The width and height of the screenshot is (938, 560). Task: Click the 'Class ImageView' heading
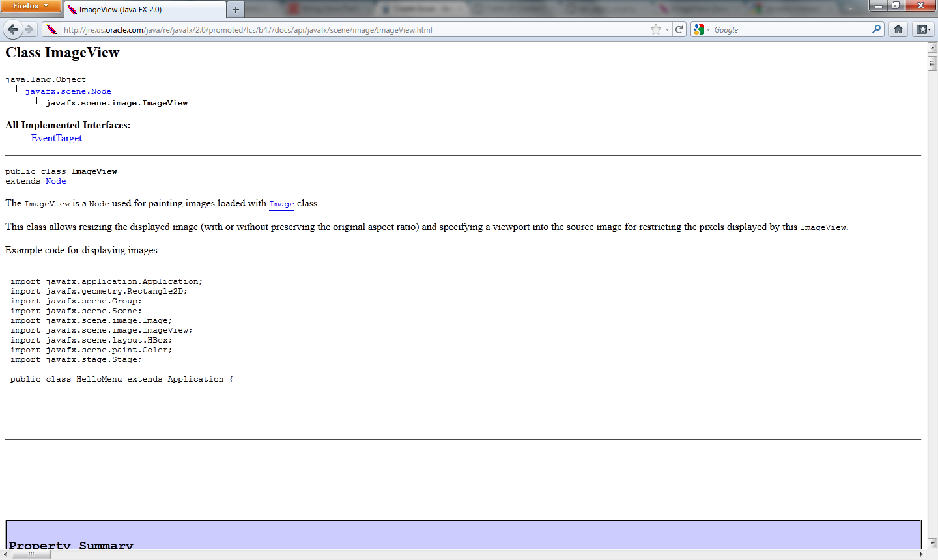pos(63,53)
